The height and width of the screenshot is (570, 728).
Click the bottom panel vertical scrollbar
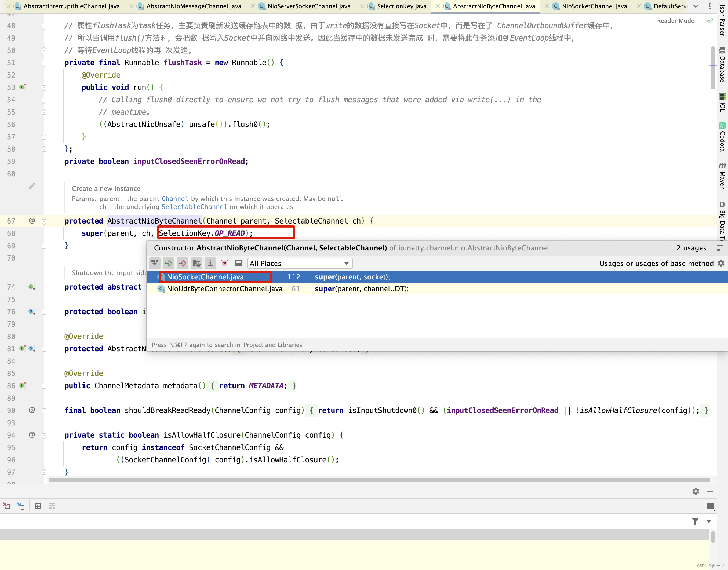[x=713, y=538]
